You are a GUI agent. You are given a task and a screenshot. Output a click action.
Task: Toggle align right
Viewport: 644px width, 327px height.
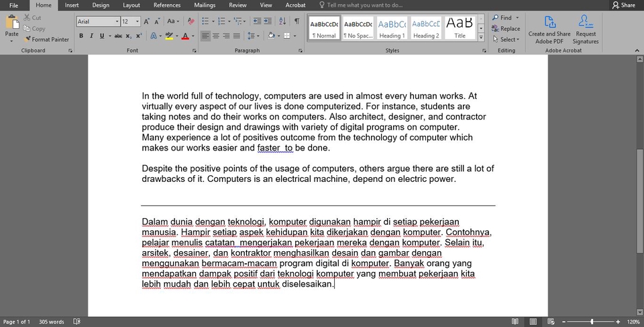226,36
